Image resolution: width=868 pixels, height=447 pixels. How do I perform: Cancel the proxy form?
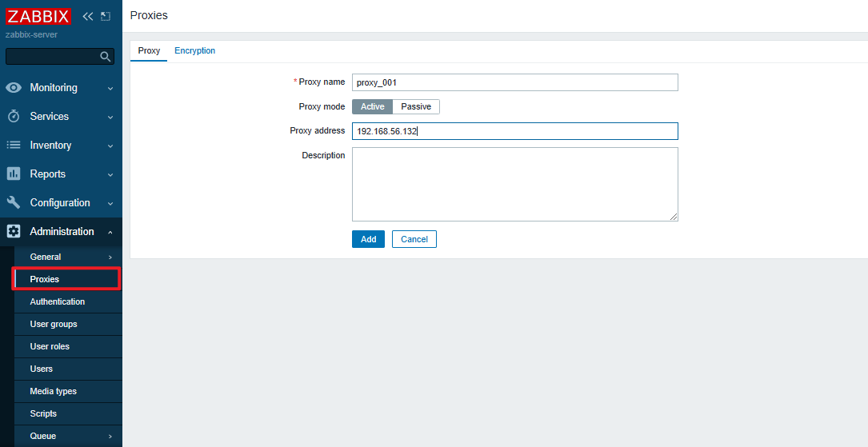click(414, 239)
